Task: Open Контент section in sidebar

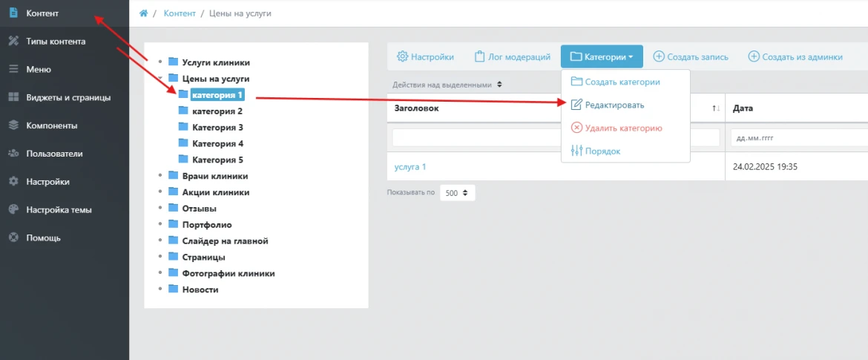Action: (42, 13)
